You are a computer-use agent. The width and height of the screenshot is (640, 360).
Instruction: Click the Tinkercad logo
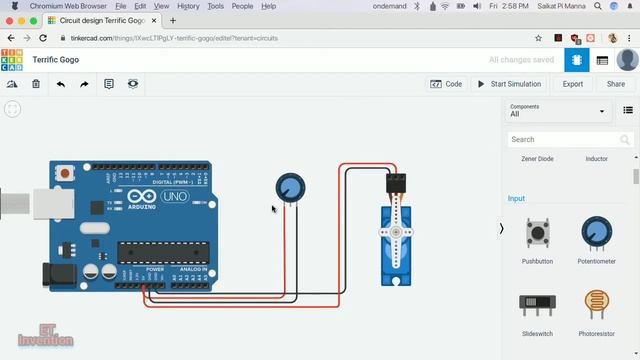click(12, 60)
